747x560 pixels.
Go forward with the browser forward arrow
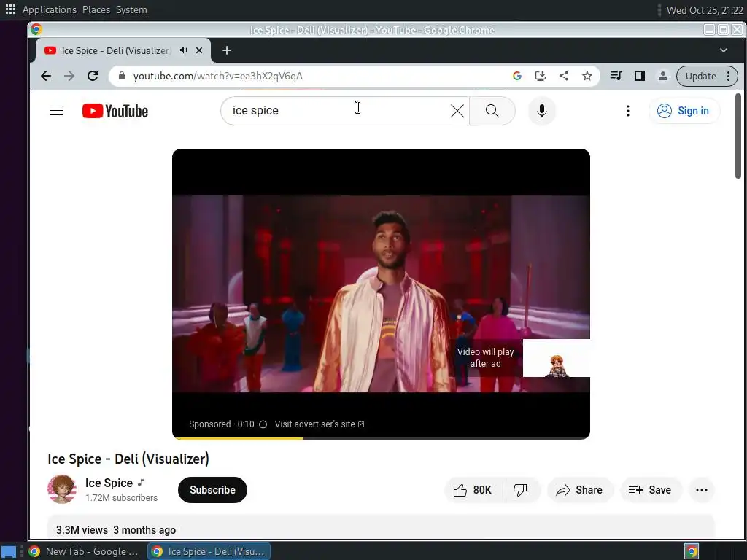[69, 76]
